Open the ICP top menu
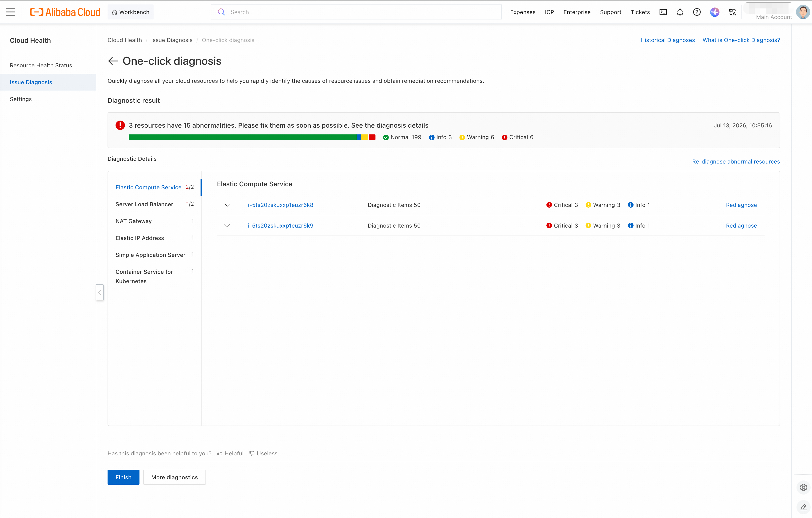Viewport: 812px width, 518px height. (549, 12)
